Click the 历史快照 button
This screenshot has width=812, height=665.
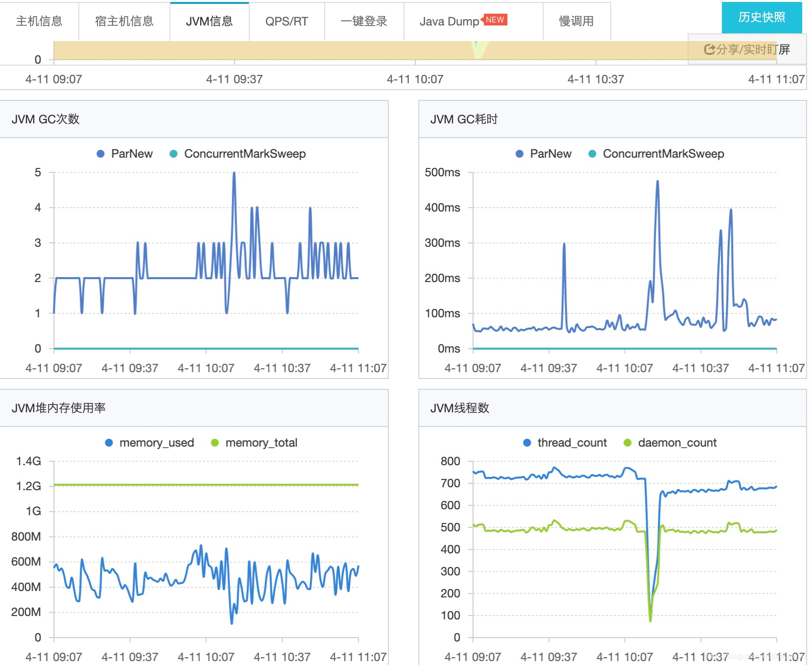762,17
